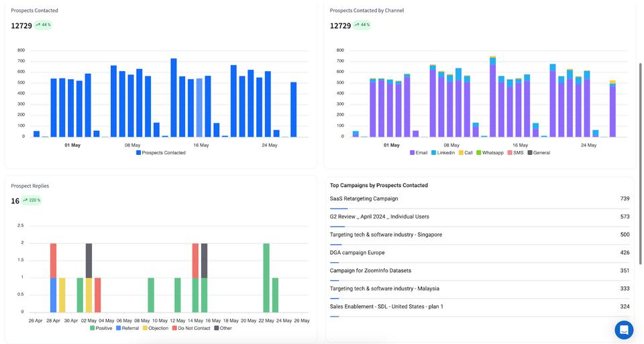Click the 333 value for Malaysia campaign

(x=625, y=288)
